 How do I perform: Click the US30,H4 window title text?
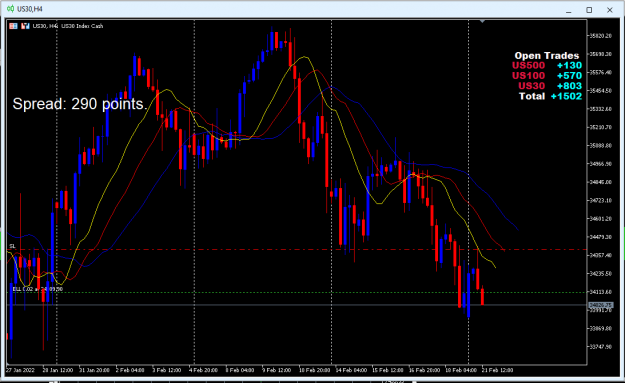pos(30,9)
